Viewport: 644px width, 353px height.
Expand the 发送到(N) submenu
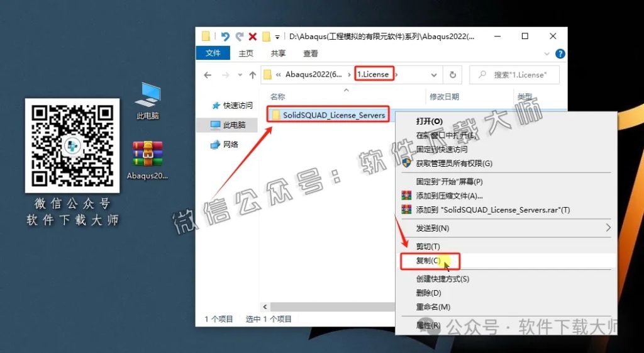point(507,228)
